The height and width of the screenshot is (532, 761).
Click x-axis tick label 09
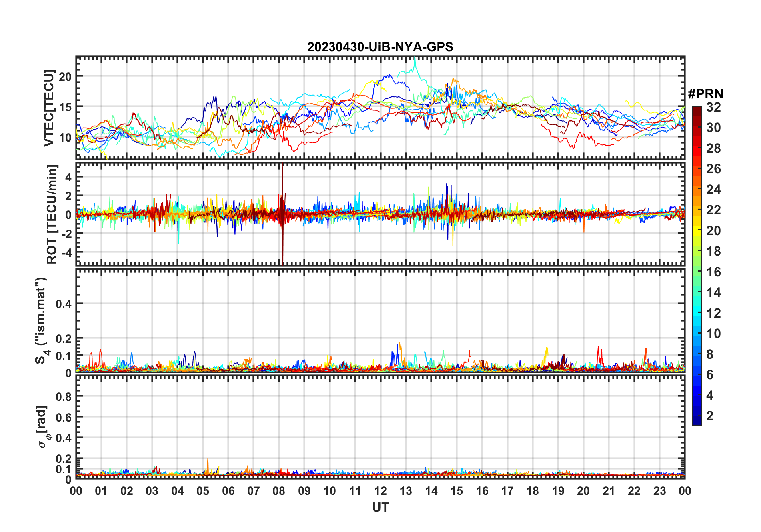(x=304, y=491)
